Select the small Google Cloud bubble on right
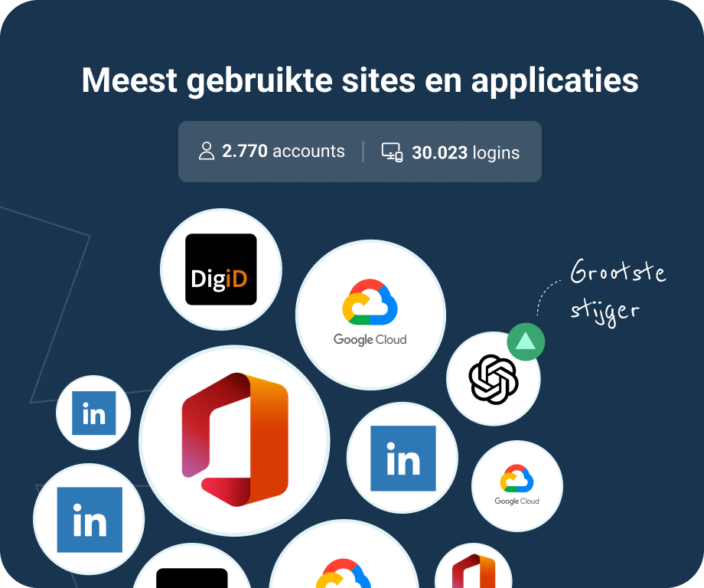704x588 pixels. 517,486
